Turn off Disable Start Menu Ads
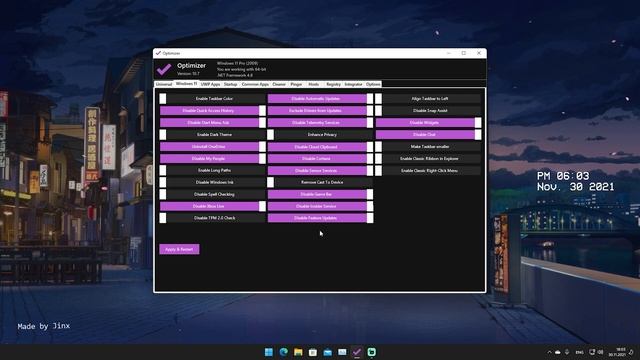Image resolution: width=640 pixels, height=360 pixels. tap(212, 122)
